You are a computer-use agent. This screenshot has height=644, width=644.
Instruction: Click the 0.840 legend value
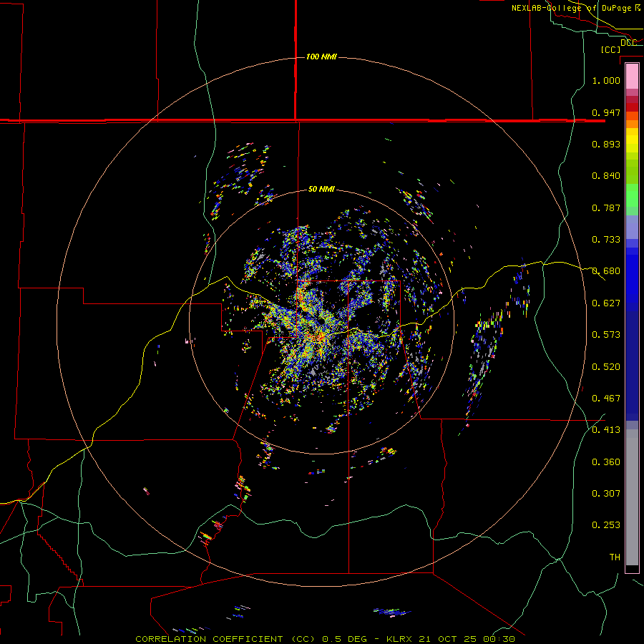click(606, 176)
